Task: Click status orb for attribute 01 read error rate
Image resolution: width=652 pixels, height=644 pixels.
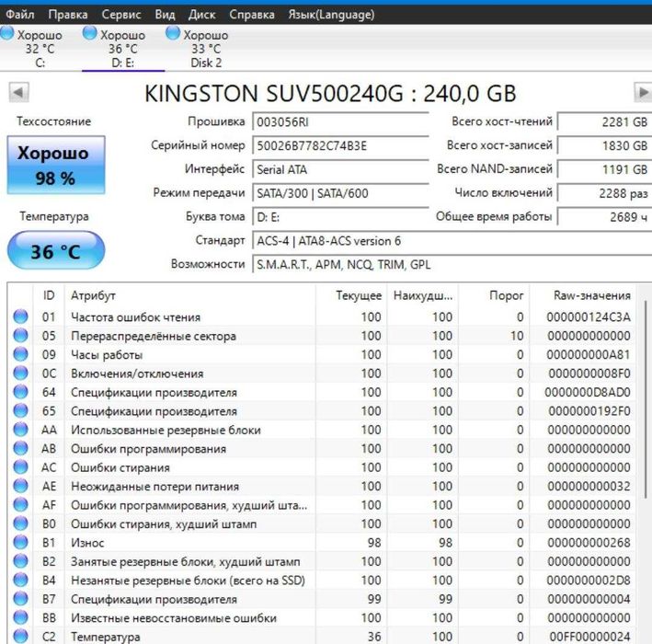Action: [x=20, y=317]
